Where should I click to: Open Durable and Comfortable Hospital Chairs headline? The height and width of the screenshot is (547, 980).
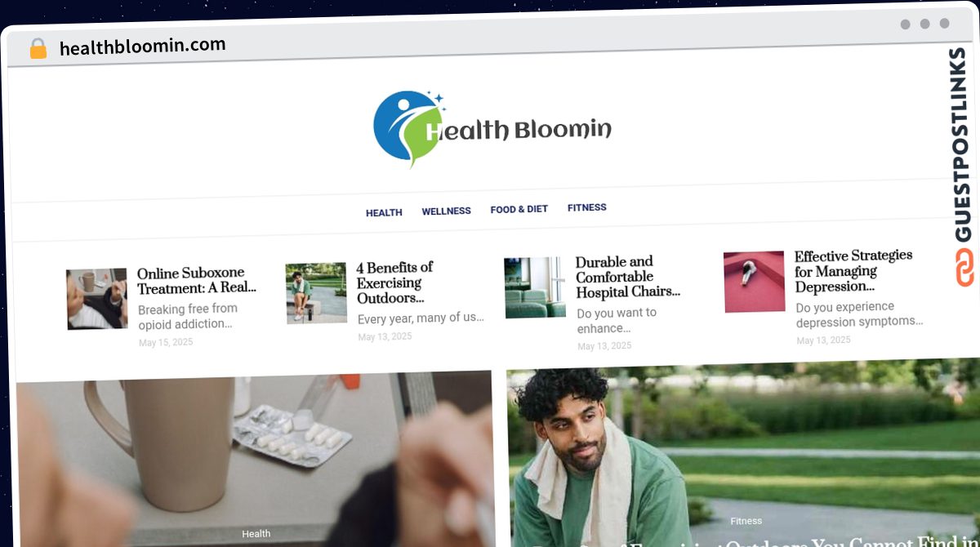628,277
